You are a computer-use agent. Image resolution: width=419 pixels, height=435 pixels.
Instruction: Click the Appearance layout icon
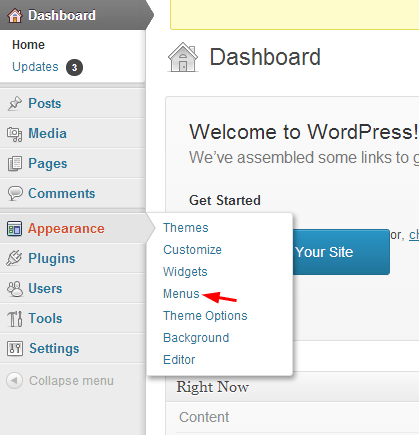click(14, 229)
